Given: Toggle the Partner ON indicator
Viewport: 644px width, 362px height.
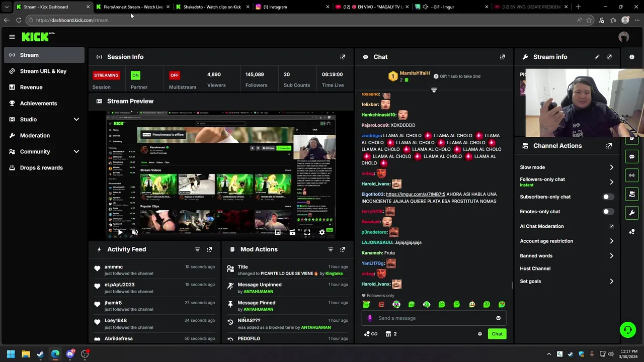Looking at the screenshot, I should [135, 75].
